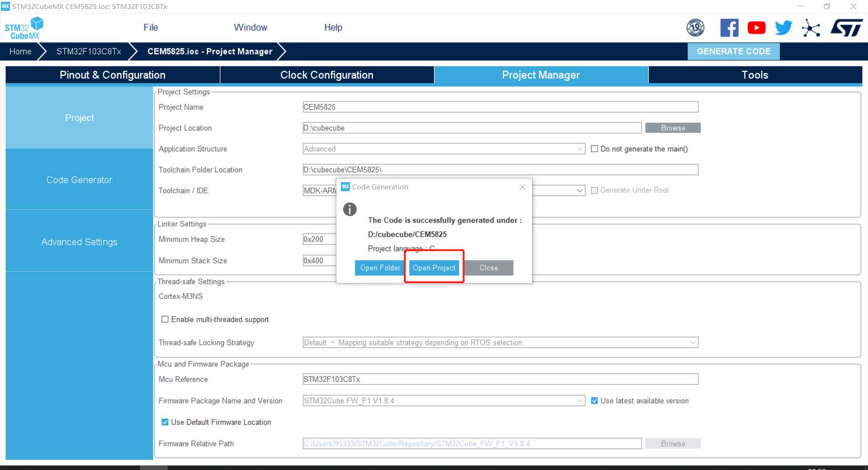868x470 pixels.
Task: Click the MX icon in dialog title
Action: [345, 187]
